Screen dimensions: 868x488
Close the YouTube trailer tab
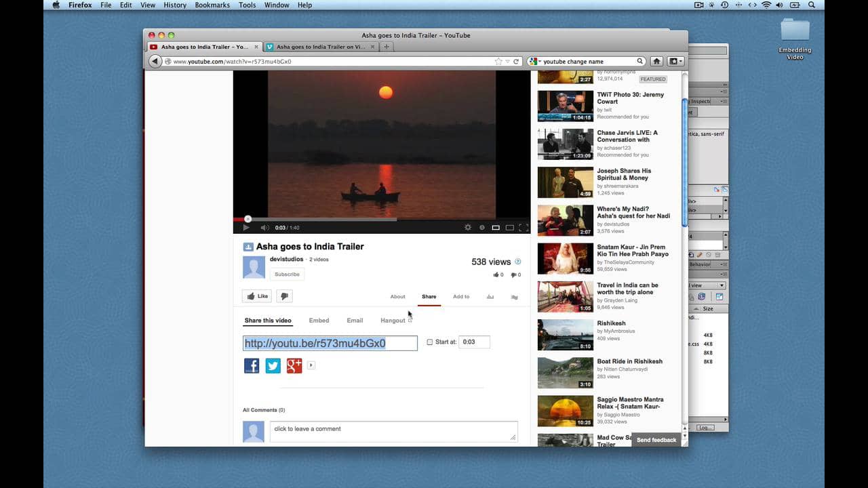click(x=256, y=47)
